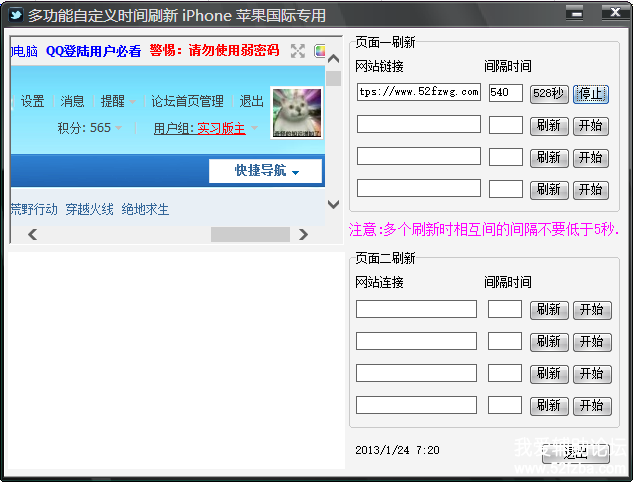633x482 pixels.
Task: Click second interval field in 页面一刷新
Action: (x=505, y=125)
